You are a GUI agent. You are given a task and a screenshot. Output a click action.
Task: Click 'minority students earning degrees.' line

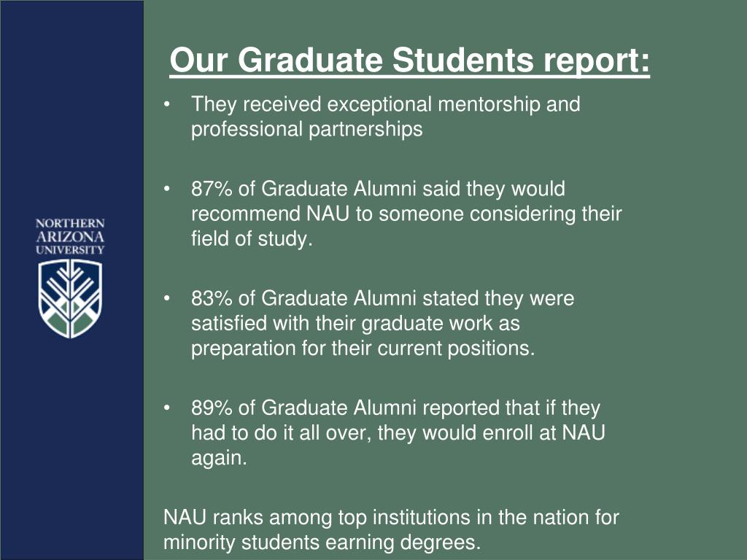[322, 542]
